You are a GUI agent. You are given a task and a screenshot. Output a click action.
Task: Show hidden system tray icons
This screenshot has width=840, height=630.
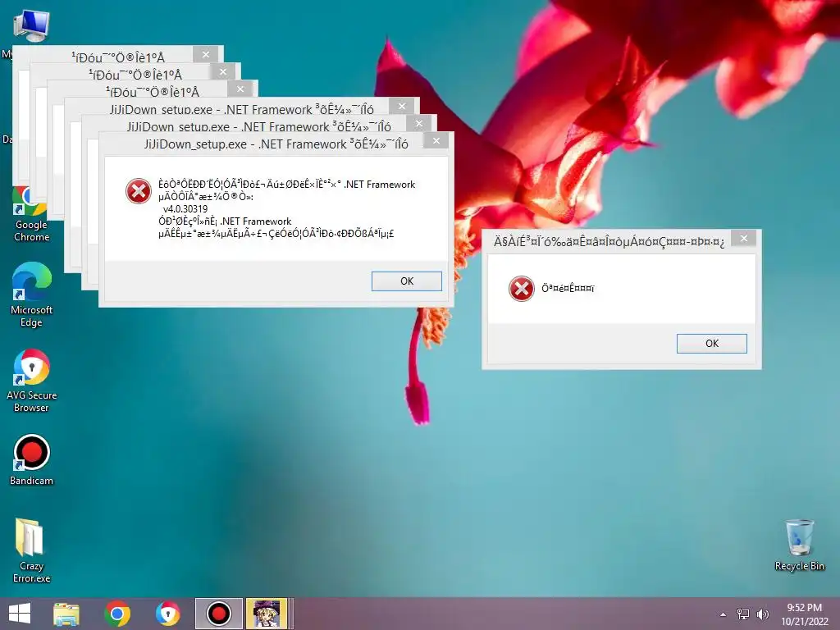point(723,614)
